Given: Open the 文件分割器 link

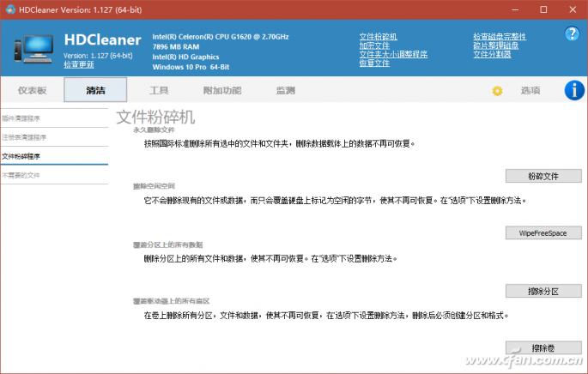Looking at the screenshot, I should pos(492,54).
